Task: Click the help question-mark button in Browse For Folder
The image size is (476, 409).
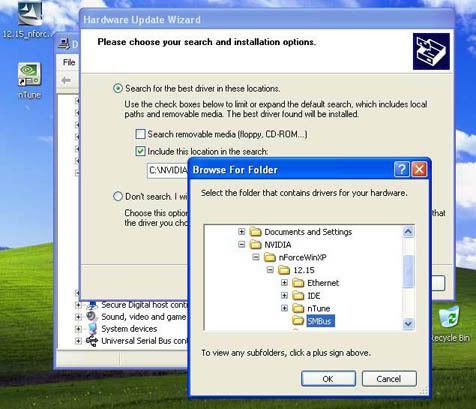Action: (x=402, y=169)
